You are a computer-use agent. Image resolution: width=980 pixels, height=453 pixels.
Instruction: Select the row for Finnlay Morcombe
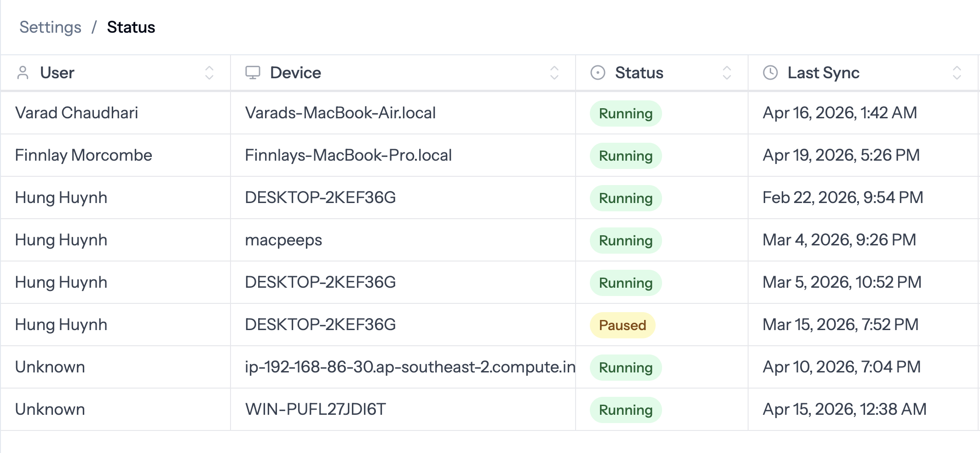click(83, 156)
